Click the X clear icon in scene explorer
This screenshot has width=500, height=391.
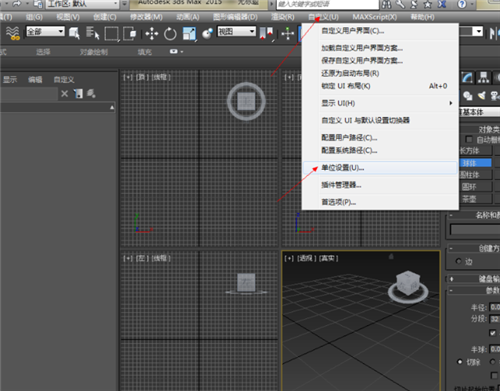(x=65, y=94)
